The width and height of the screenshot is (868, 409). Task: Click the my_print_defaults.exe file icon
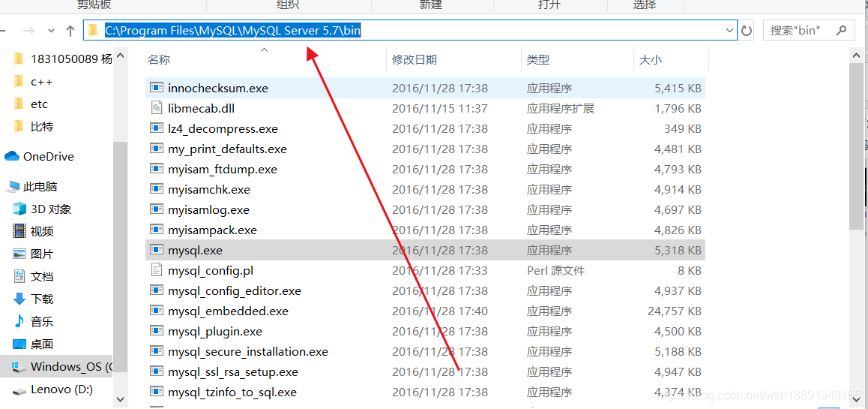click(x=157, y=149)
